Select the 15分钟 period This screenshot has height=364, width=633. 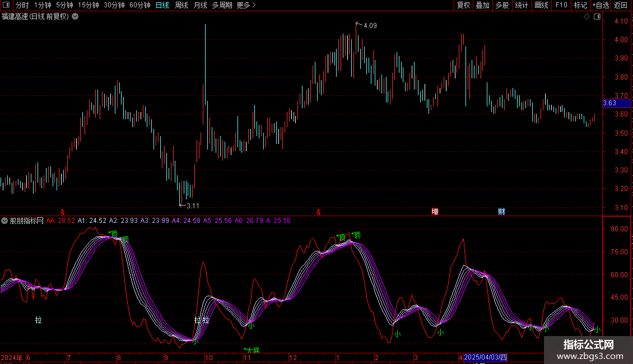coord(89,5)
